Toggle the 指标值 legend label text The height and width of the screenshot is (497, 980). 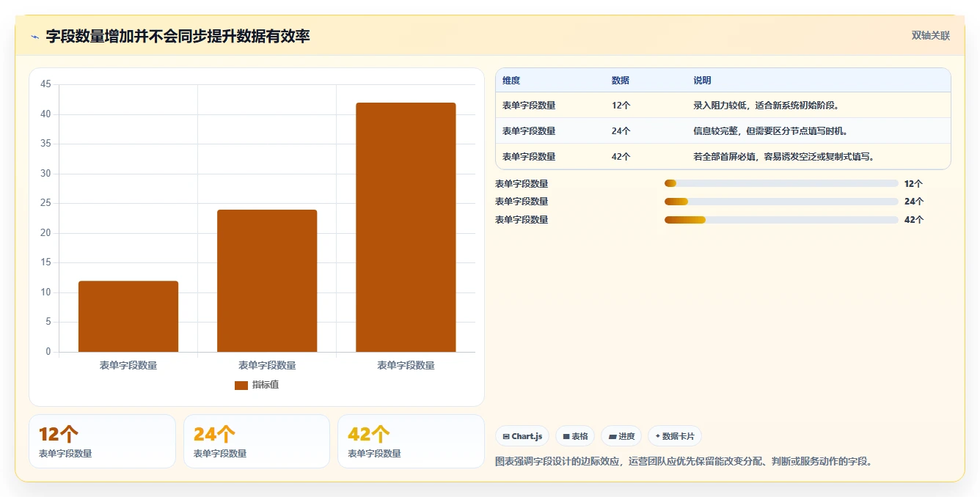pyautogui.click(x=266, y=385)
